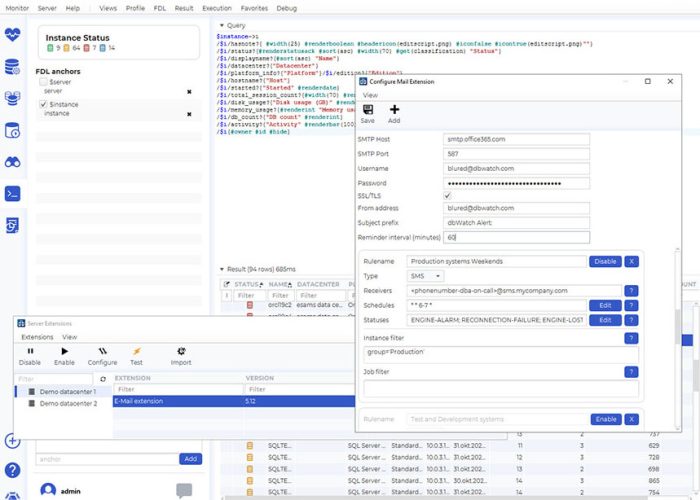Image resolution: width=700 pixels, height=500 pixels.
Task: Open the Execution menu
Action: point(217,8)
